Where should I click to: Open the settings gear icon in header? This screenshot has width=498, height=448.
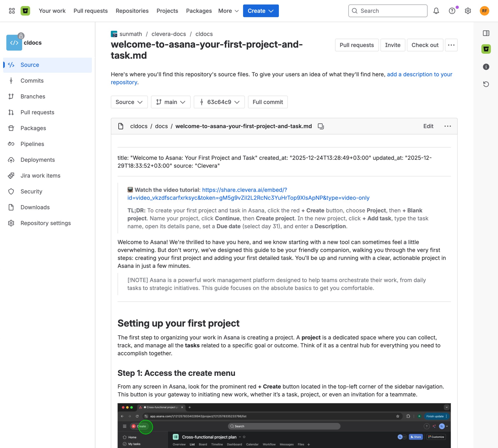468,11
